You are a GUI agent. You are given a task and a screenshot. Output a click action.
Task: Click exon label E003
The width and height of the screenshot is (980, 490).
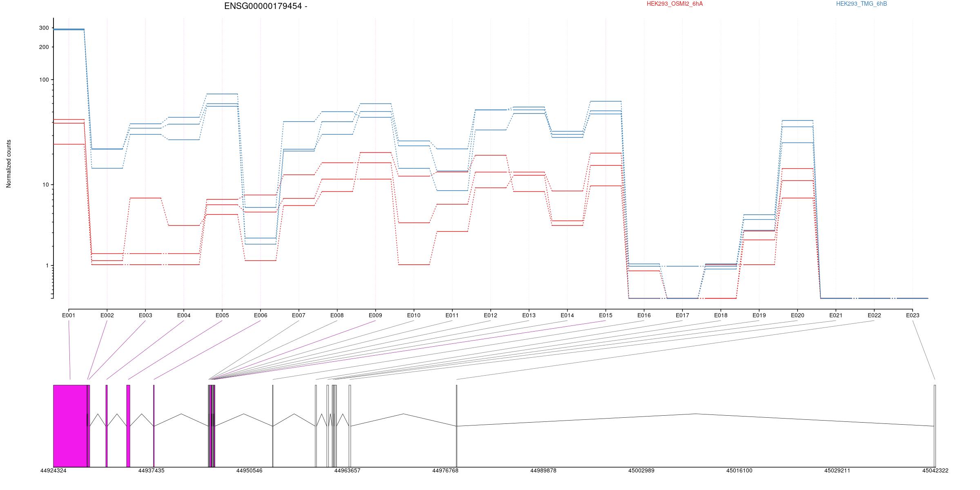[x=145, y=315]
